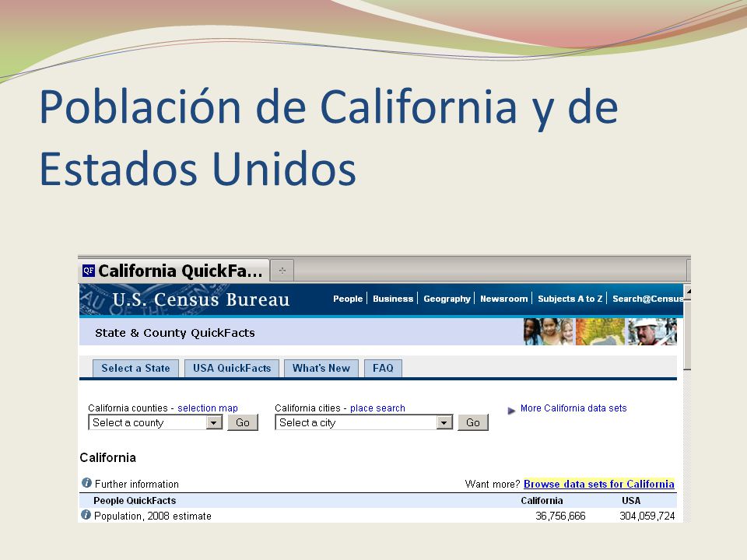Open the FAQ tab

pyautogui.click(x=383, y=368)
